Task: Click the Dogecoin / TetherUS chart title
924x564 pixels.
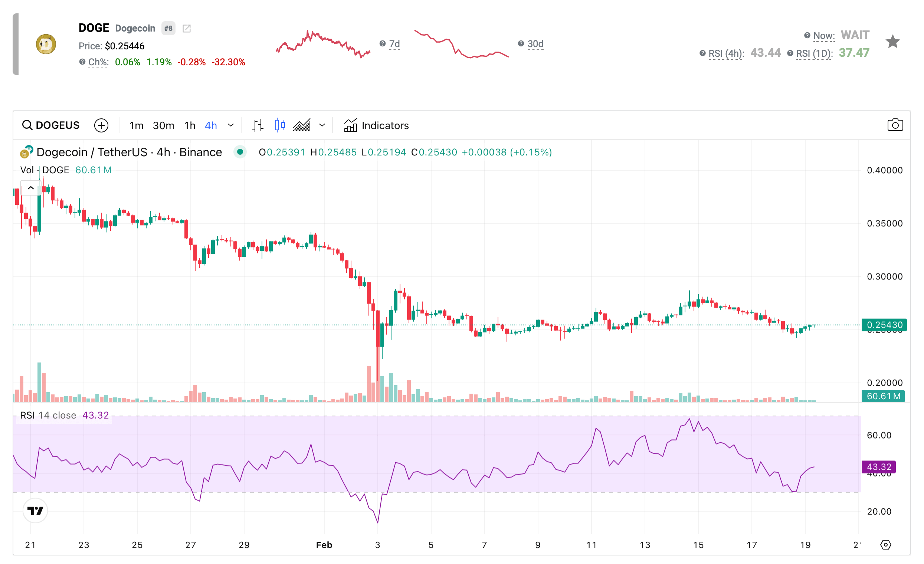Action: click(x=129, y=152)
